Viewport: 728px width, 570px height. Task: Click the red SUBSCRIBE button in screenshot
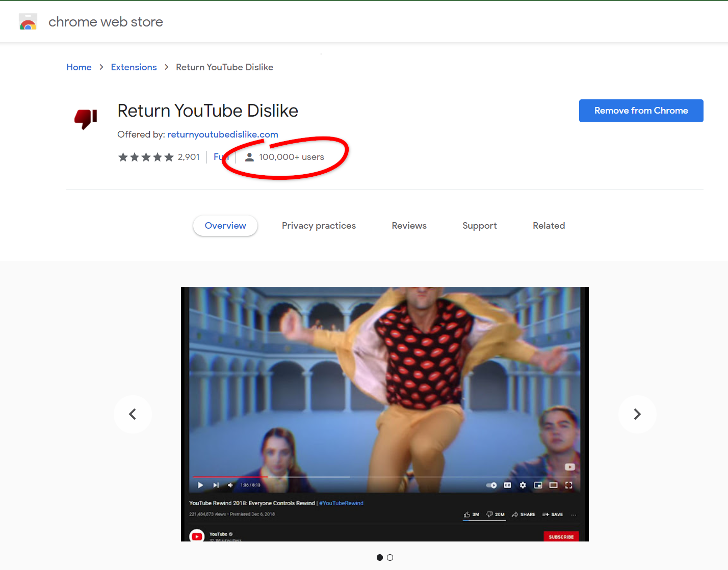561,537
